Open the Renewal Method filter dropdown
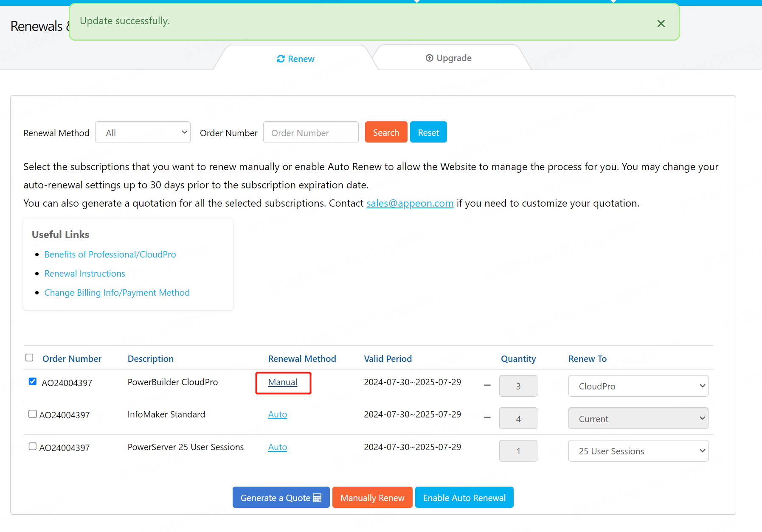762x532 pixels. click(143, 132)
